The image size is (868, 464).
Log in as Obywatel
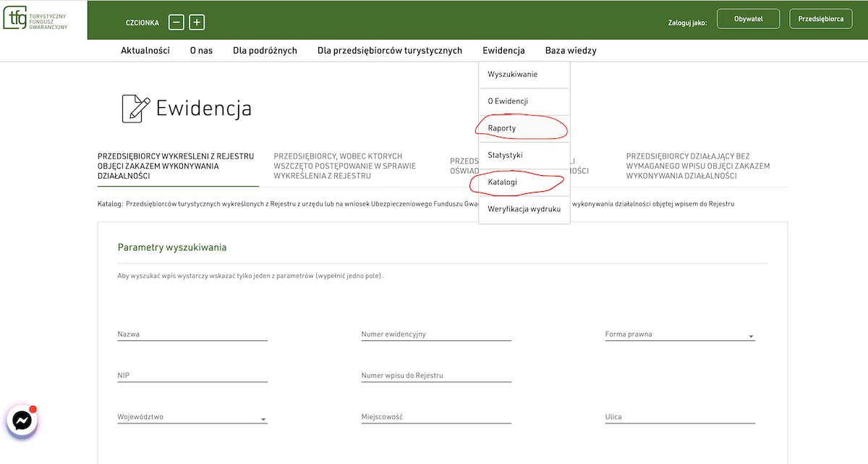coord(748,20)
